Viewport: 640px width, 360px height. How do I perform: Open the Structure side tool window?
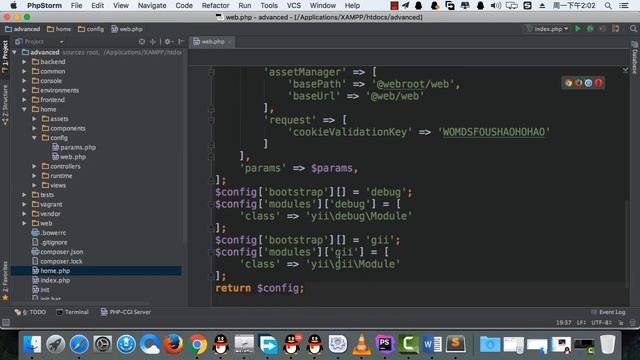5,104
